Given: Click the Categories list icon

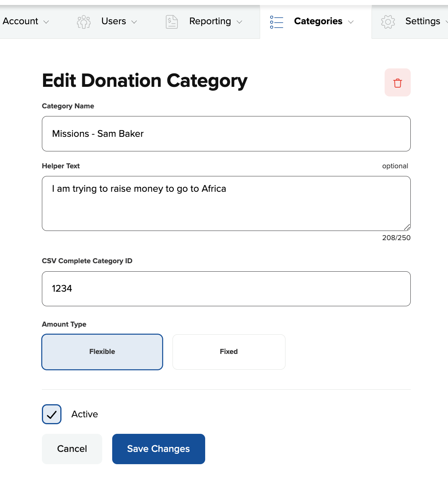Looking at the screenshot, I should pos(277,22).
